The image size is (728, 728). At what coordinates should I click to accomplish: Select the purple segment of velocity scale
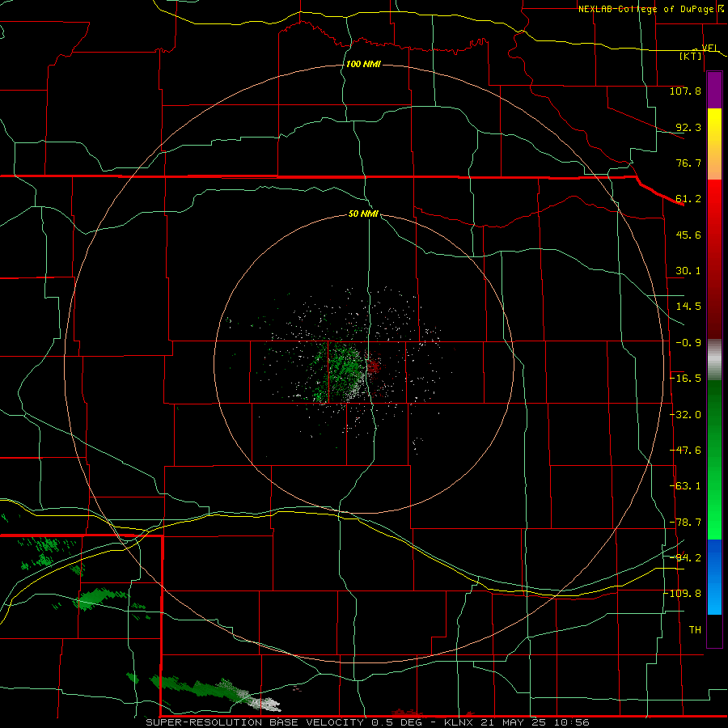click(714, 90)
